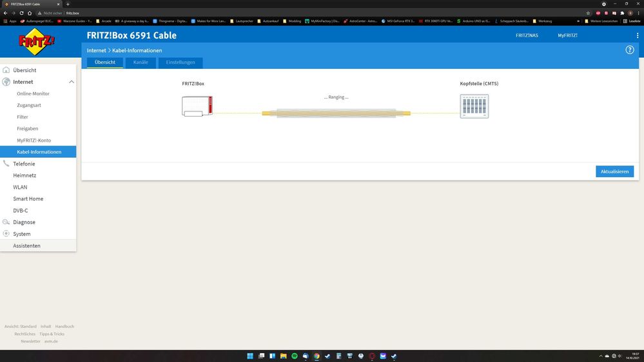Expand the bookmarks overflow chevron

[578, 21]
